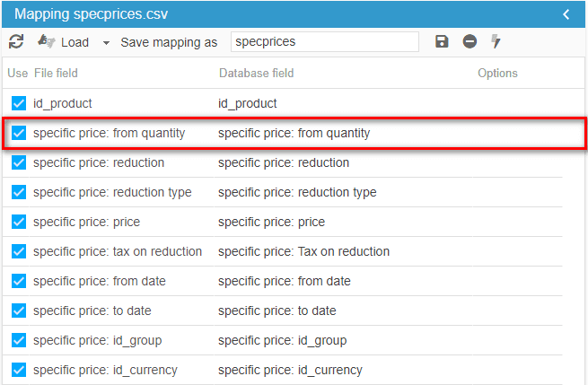Select database field 'specific price: id_currency'
The height and width of the screenshot is (385, 588).
pyautogui.click(x=290, y=370)
